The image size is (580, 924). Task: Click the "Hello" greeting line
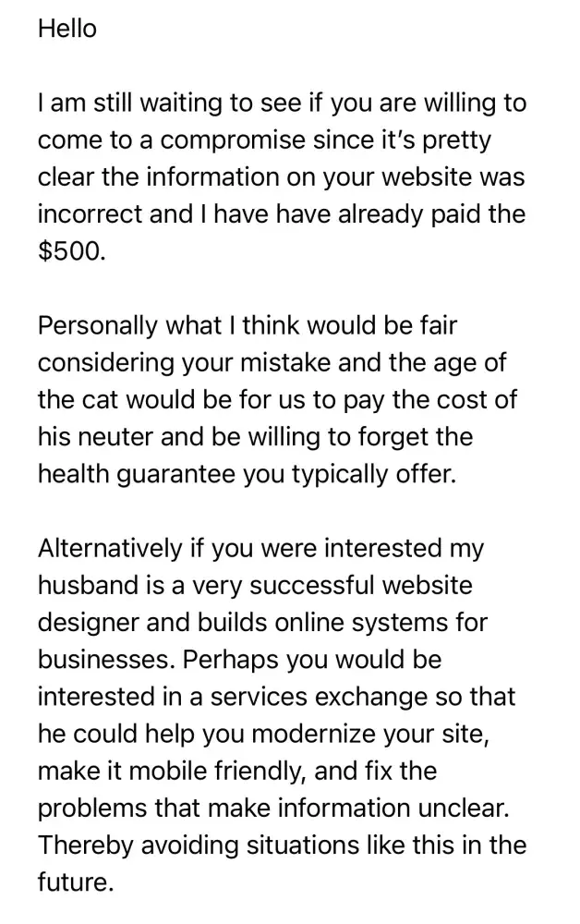[x=66, y=29]
